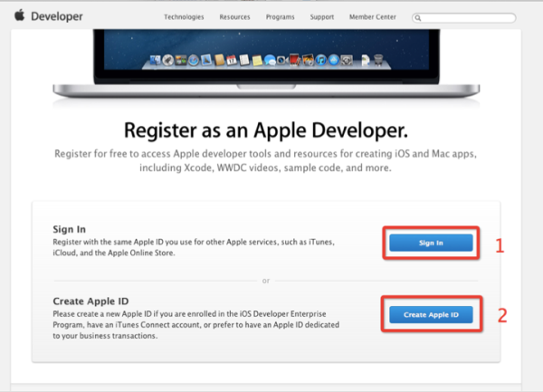Click the 'Sign In' section heading

[x=70, y=229]
